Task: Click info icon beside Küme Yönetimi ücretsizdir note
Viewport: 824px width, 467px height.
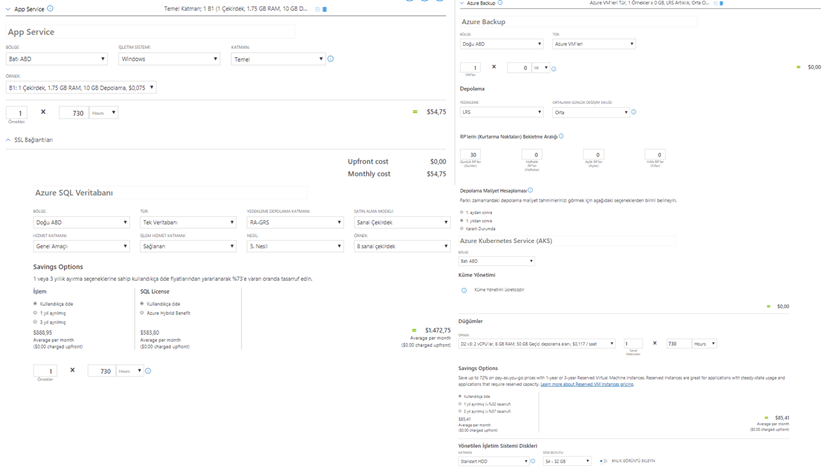Action: [464, 290]
